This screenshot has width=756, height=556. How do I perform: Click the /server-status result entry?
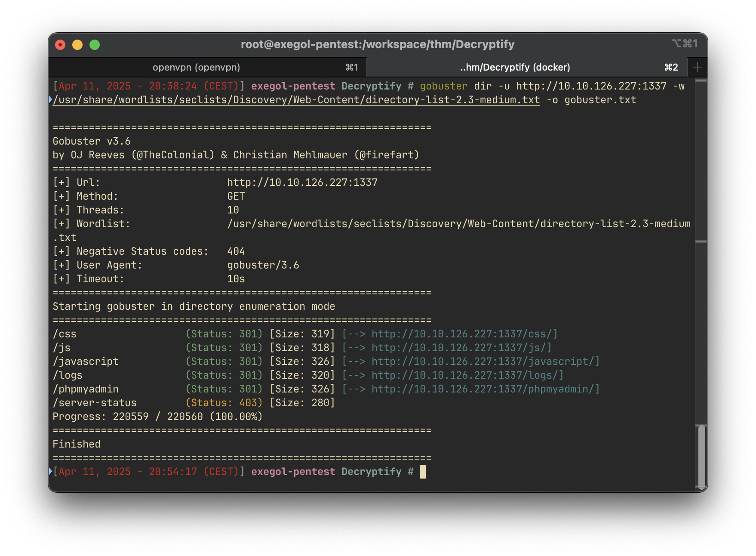[x=95, y=403]
